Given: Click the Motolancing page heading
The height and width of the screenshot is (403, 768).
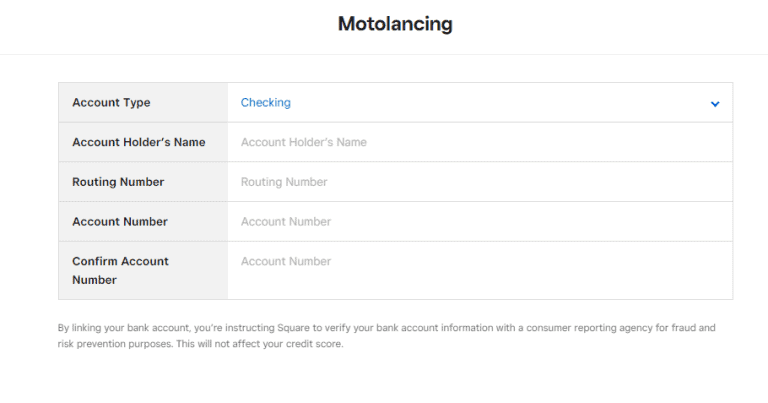Looking at the screenshot, I should tap(394, 24).
